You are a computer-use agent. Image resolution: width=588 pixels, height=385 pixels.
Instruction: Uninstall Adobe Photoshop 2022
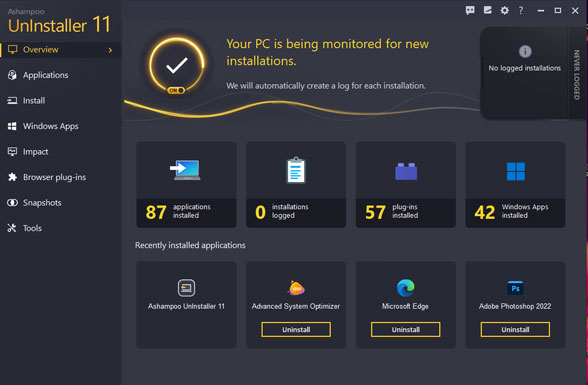[515, 330]
